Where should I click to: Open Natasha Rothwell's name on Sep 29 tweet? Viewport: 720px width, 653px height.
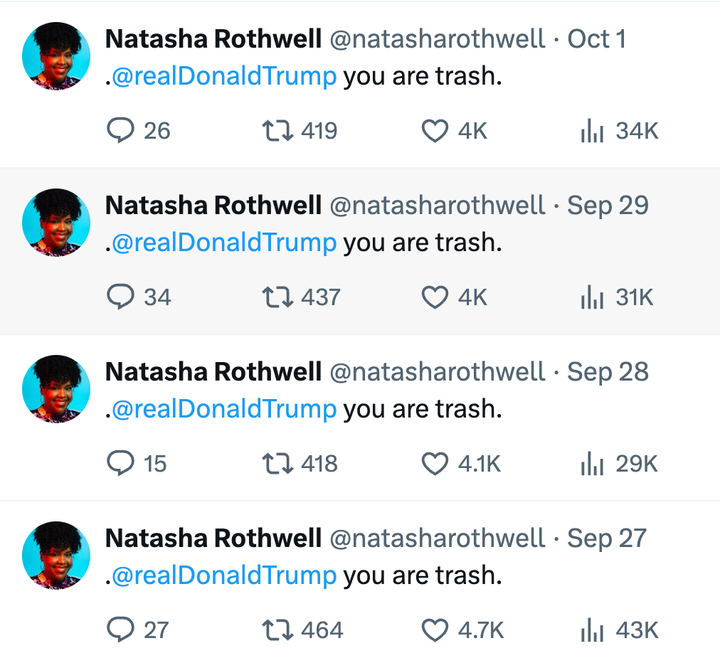pyautogui.click(x=214, y=206)
